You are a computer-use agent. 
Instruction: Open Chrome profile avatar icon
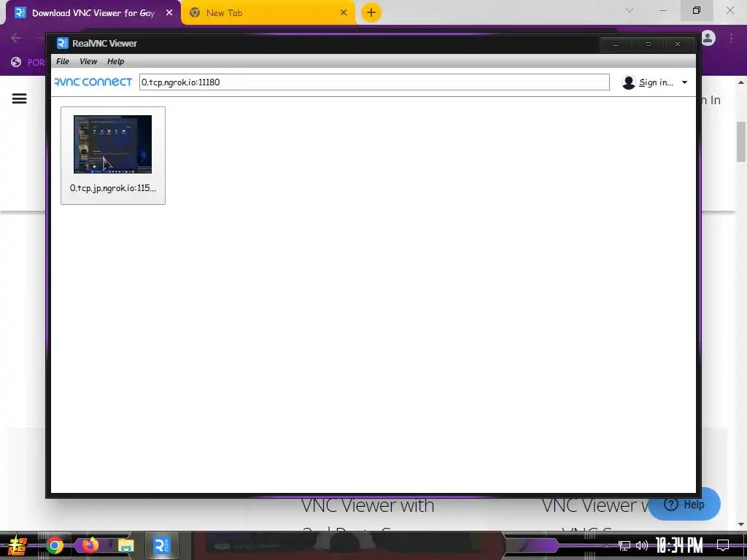(708, 38)
